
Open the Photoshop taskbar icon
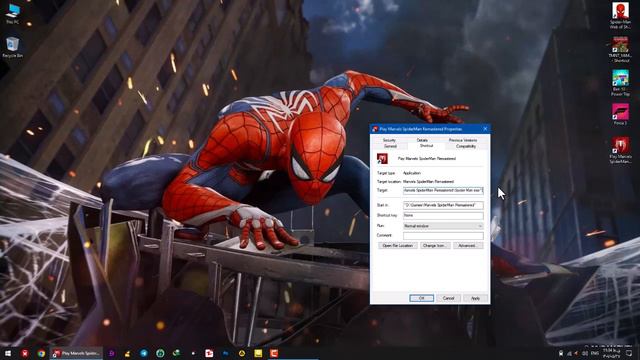[x=225, y=353]
